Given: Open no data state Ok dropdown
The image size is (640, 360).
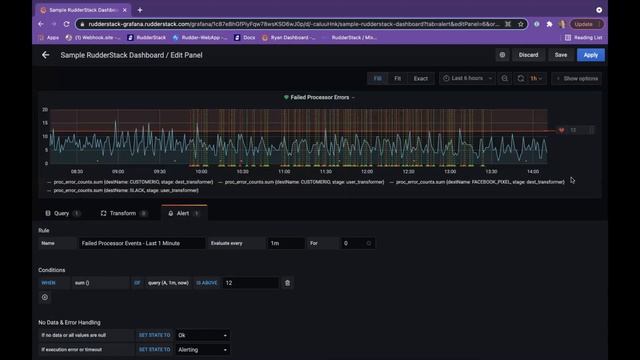Looking at the screenshot, I should (202, 336).
